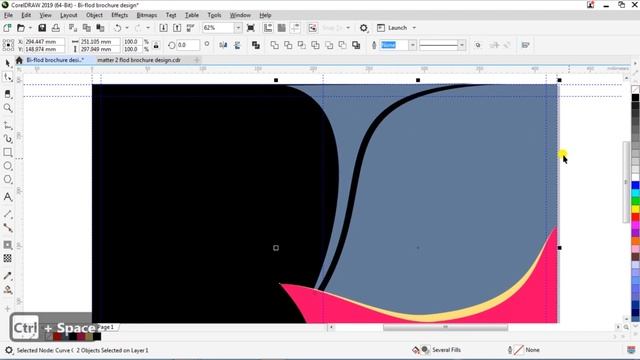The image size is (640, 360).
Task: Click the Trim shaping button
Action: (288, 45)
